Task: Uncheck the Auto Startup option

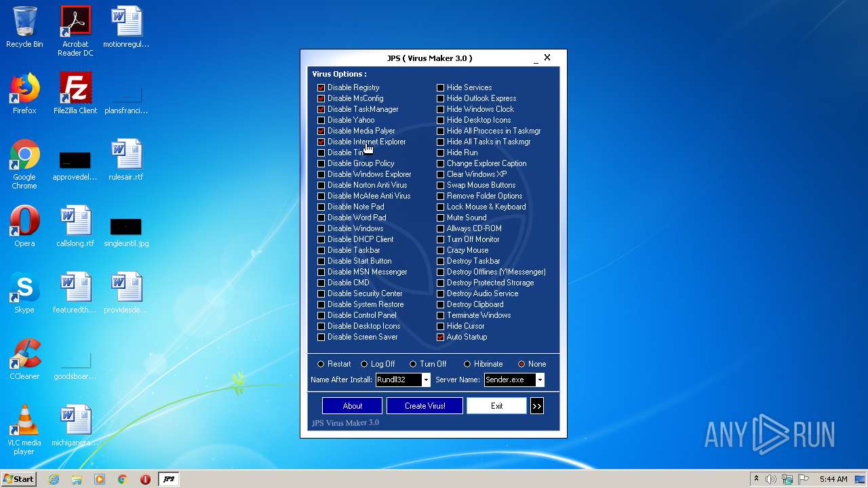Action: (441, 337)
